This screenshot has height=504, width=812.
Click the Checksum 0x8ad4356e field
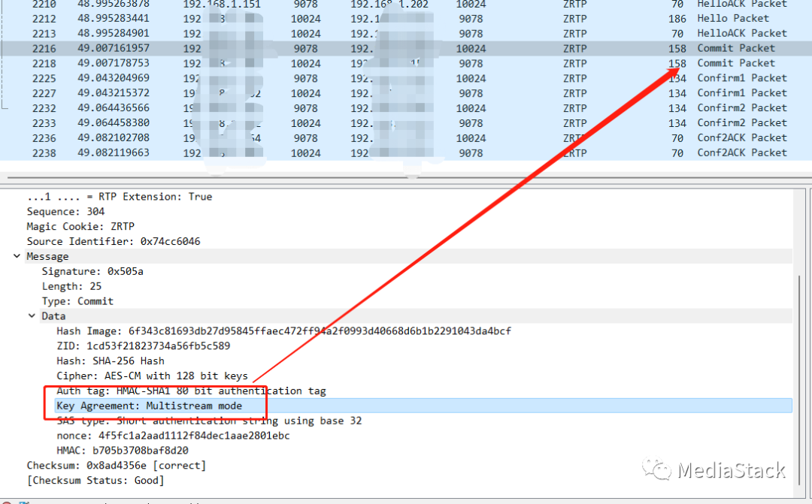point(116,466)
